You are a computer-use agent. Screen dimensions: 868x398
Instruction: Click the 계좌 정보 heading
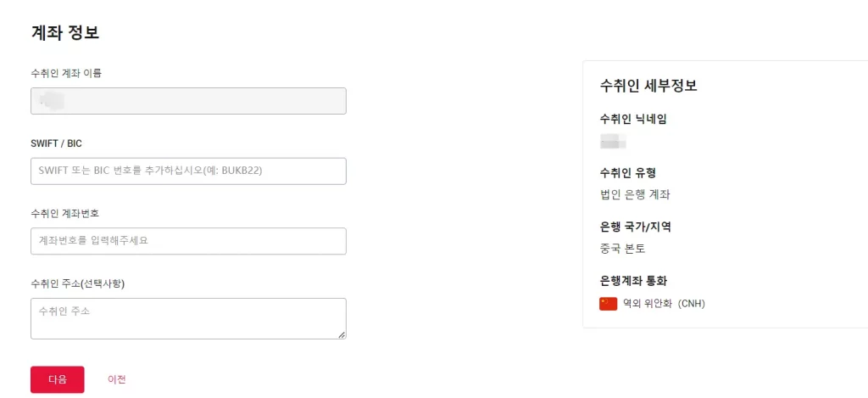point(65,32)
